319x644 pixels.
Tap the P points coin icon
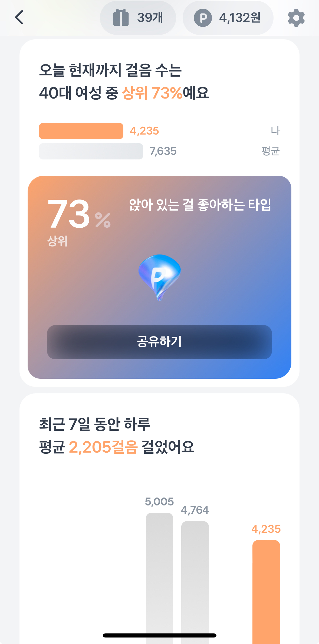click(203, 18)
